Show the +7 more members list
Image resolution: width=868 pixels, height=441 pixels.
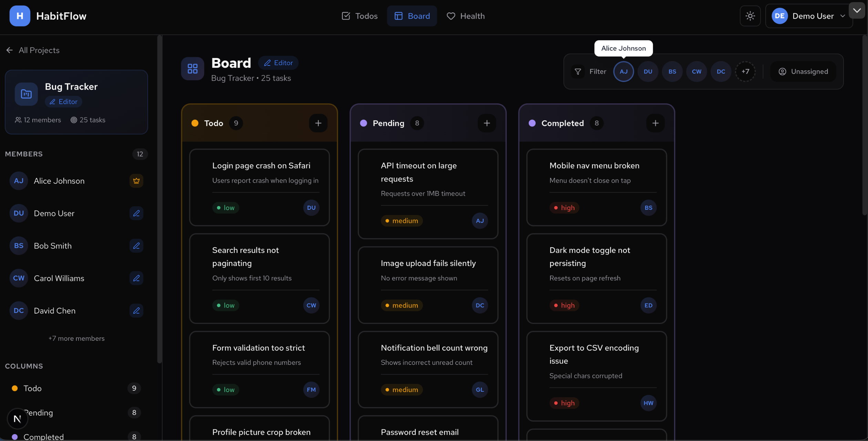[x=76, y=338]
